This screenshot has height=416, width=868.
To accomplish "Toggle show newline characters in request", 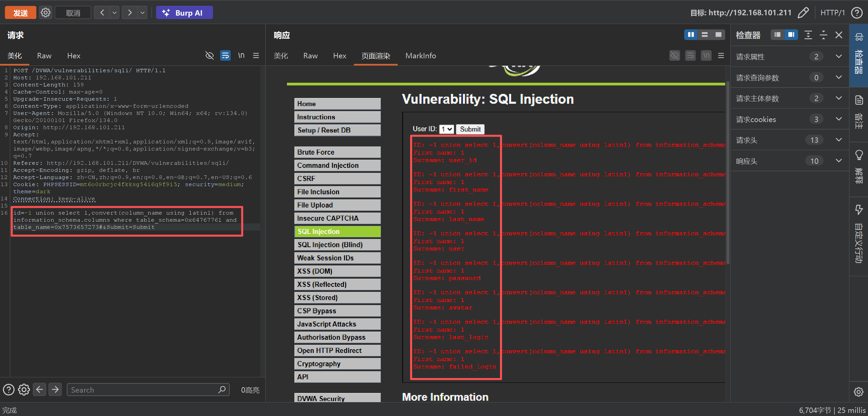I will point(241,56).
